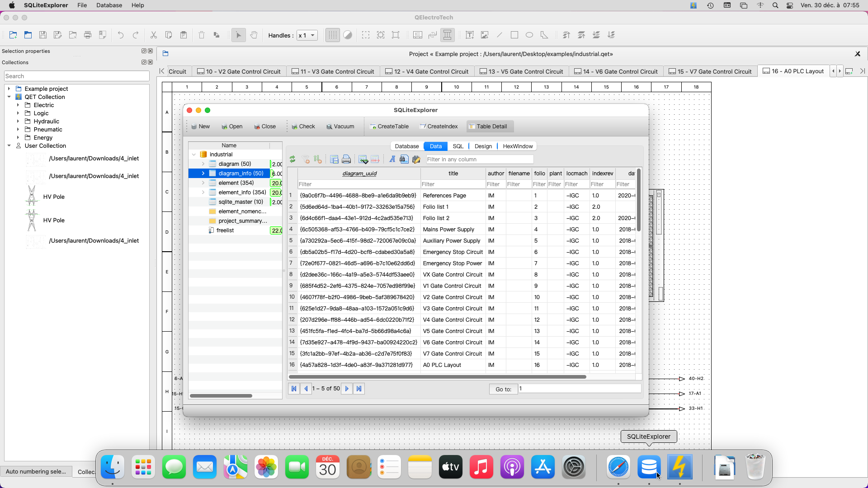Jump to the last page of records
Screen dimensions: 868x488
point(359,389)
